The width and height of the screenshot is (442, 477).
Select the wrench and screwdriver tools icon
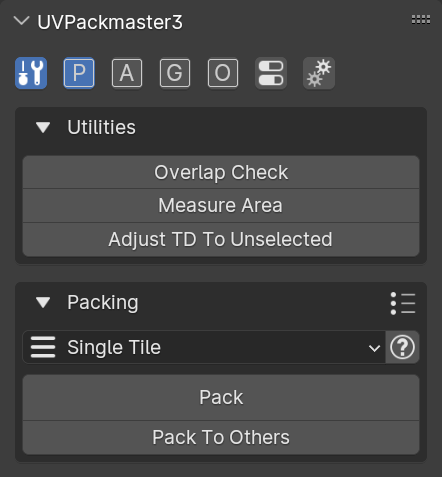[31, 73]
